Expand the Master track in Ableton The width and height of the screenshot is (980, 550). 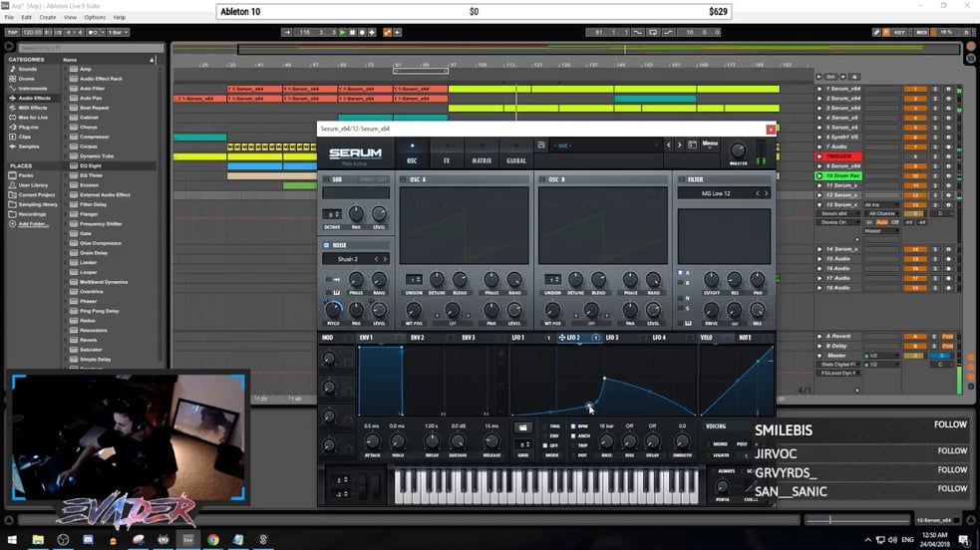point(820,356)
